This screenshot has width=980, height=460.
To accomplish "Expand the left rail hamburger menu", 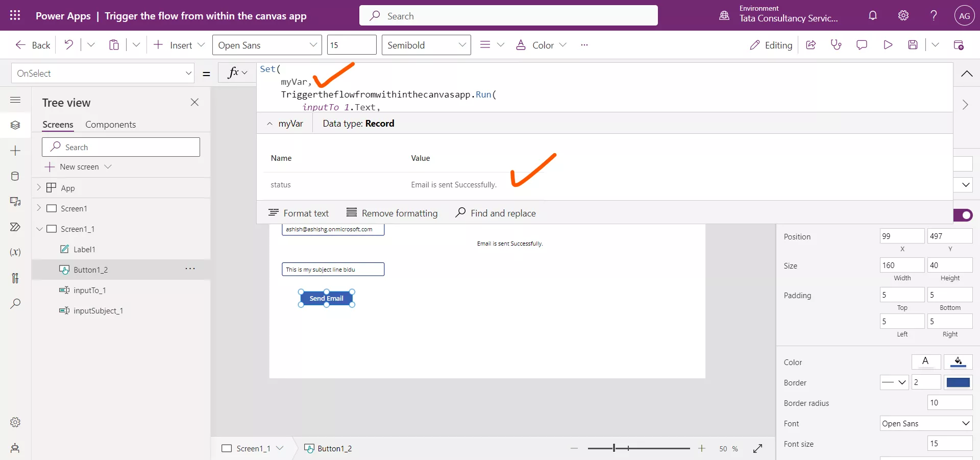I will click(x=15, y=100).
